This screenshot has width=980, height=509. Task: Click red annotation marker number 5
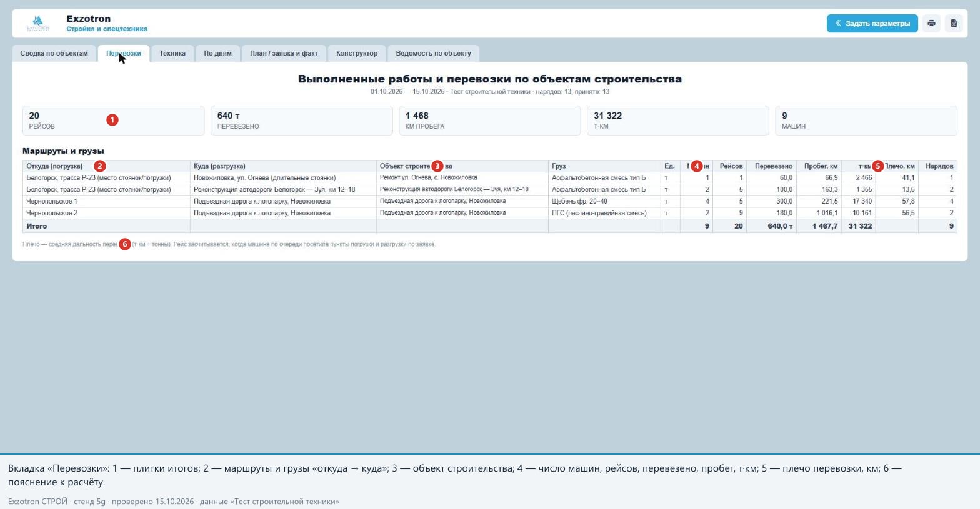point(878,166)
